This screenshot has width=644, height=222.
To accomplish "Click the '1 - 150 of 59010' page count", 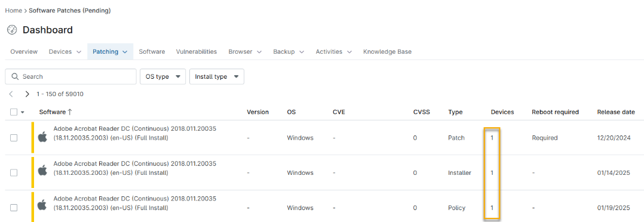I will (60, 94).
